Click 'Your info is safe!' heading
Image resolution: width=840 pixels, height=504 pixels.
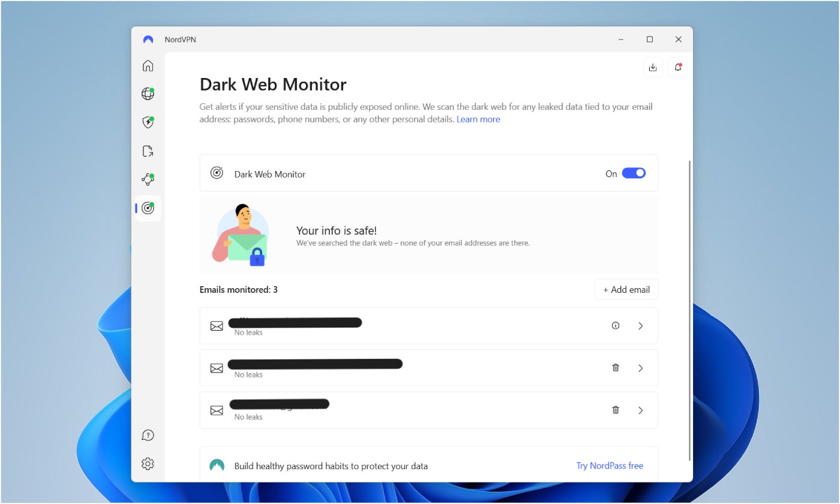click(x=337, y=230)
